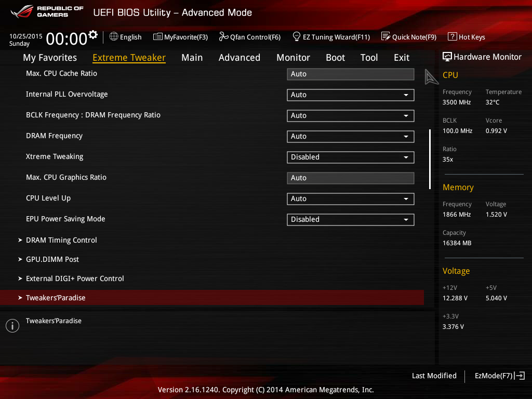Open the Xtreme Tweaking dropdown
The image size is (532, 399).
pyautogui.click(x=350, y=157)
